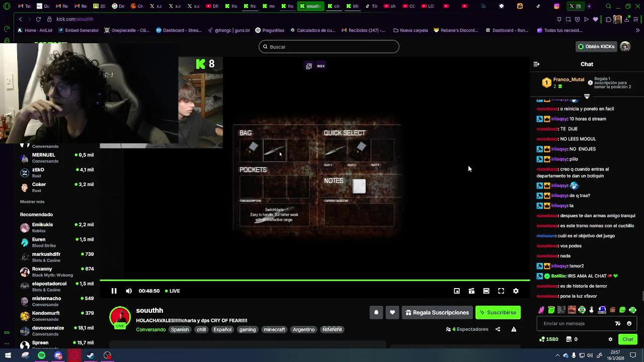Open a new browser tab
Viewport: 644px width, 362px height.
click(589, 6)
